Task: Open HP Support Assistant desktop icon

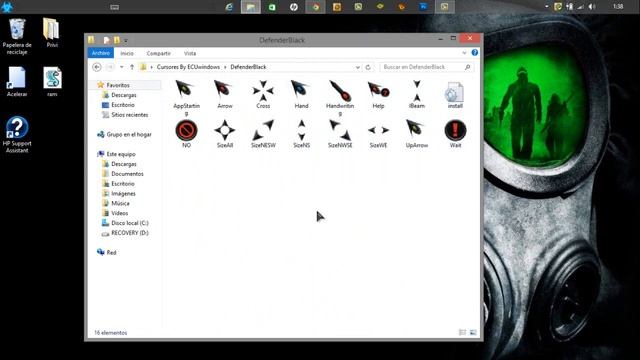Action: 17,135
